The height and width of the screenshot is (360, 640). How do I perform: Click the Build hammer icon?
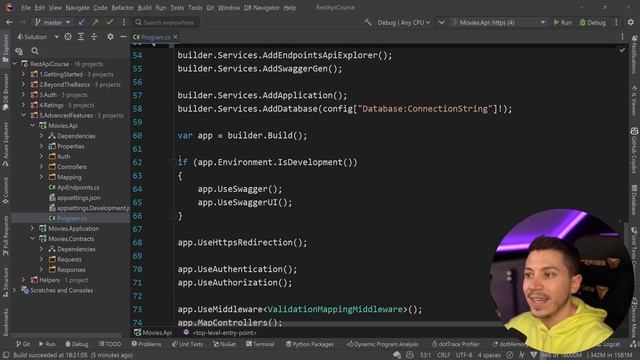pyautogui.click(x=368, y=22)
